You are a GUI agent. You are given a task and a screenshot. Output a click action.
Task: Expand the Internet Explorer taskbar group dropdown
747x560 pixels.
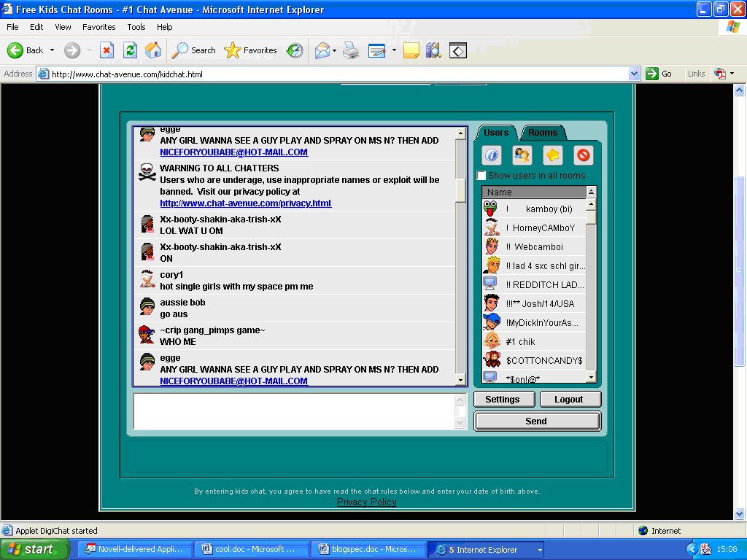click(540, 550)
